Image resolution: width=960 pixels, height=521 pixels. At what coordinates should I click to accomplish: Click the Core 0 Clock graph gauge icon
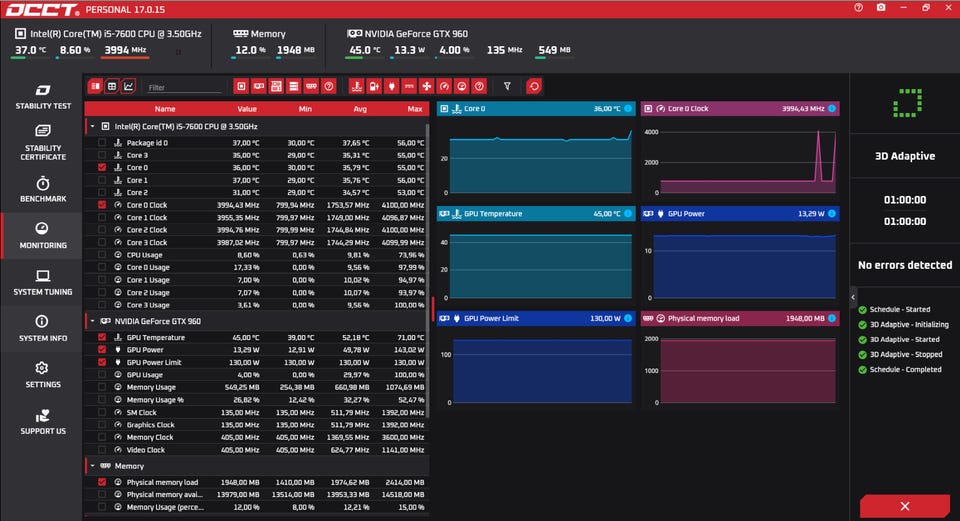click(x=661, y=108)
